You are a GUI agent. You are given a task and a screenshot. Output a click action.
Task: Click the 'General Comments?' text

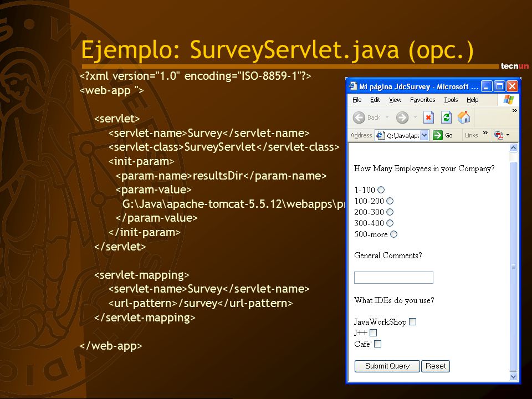point(388,255)
